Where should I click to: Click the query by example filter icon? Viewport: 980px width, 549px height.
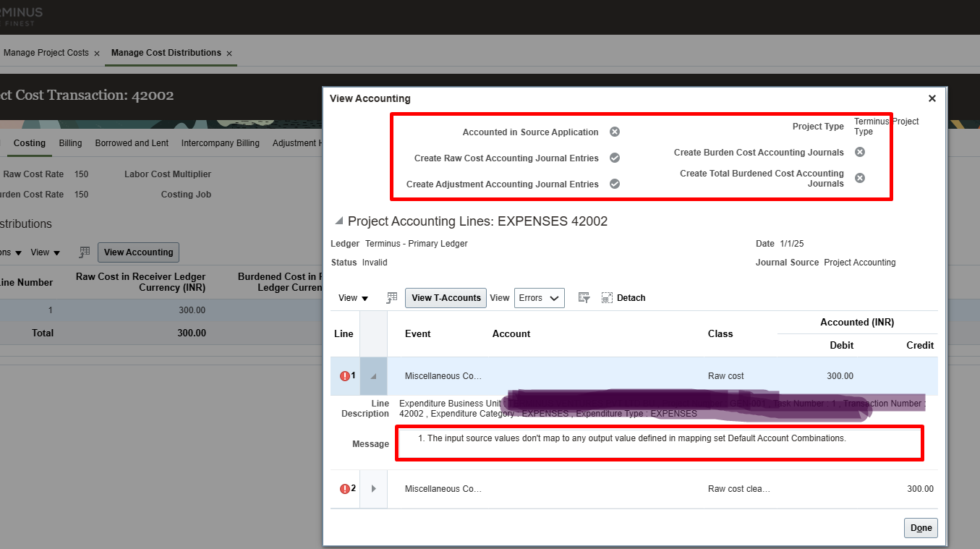tap(584, 298)
